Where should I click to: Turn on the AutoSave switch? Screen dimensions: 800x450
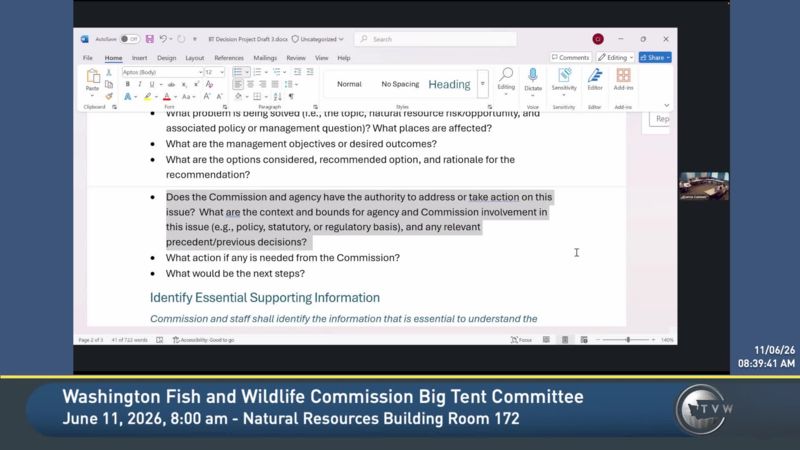click(x=130, y=39)
